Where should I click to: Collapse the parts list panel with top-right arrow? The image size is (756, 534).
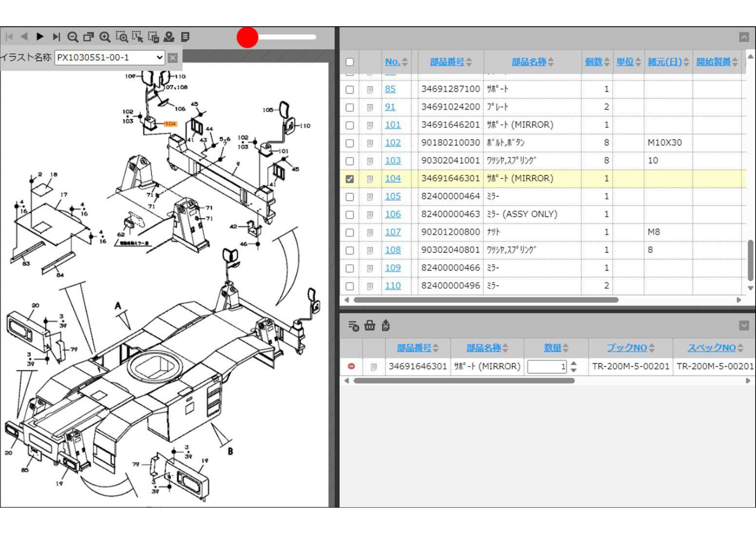pos(744,37)
